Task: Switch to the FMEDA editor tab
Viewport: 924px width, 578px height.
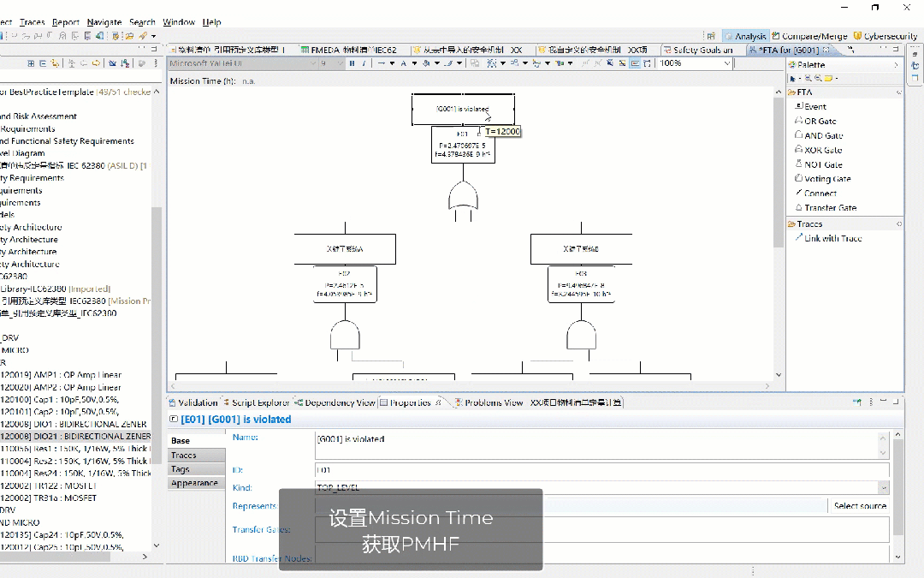Action: click(x=349, y=51)
